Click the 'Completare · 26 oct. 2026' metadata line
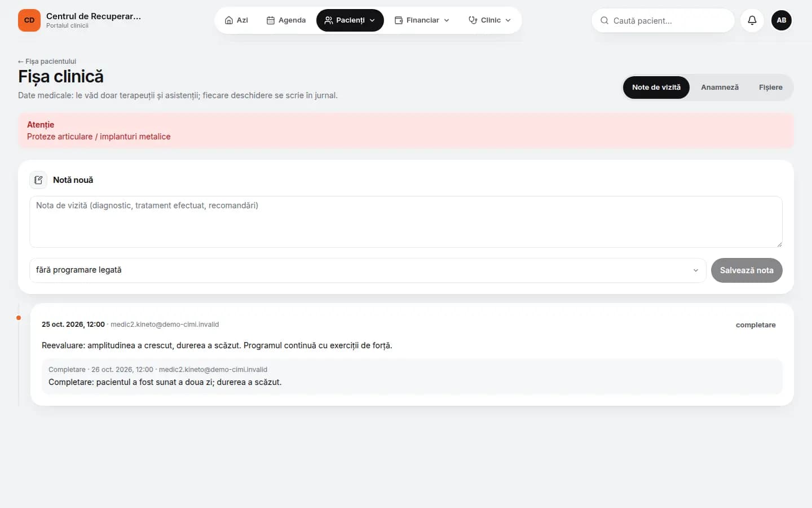The image size is (812, 508). coord(158,370)
